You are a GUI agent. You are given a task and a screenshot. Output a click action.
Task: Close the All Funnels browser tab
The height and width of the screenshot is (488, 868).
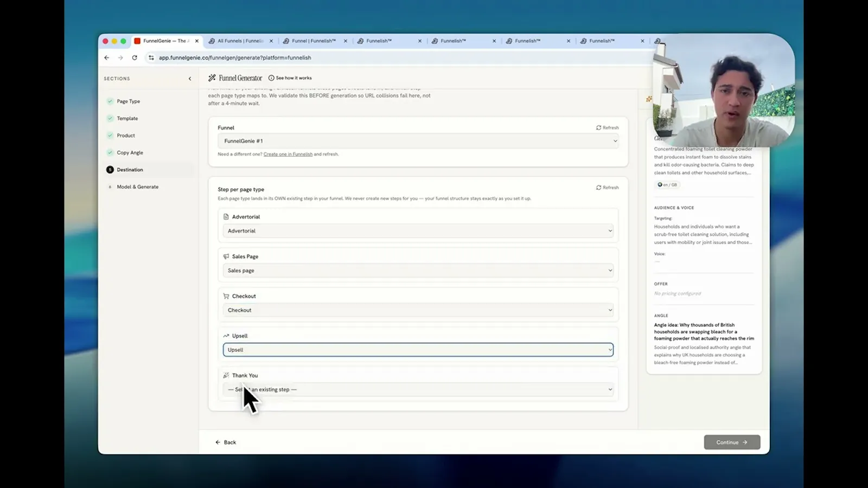[x=271, y=41]
